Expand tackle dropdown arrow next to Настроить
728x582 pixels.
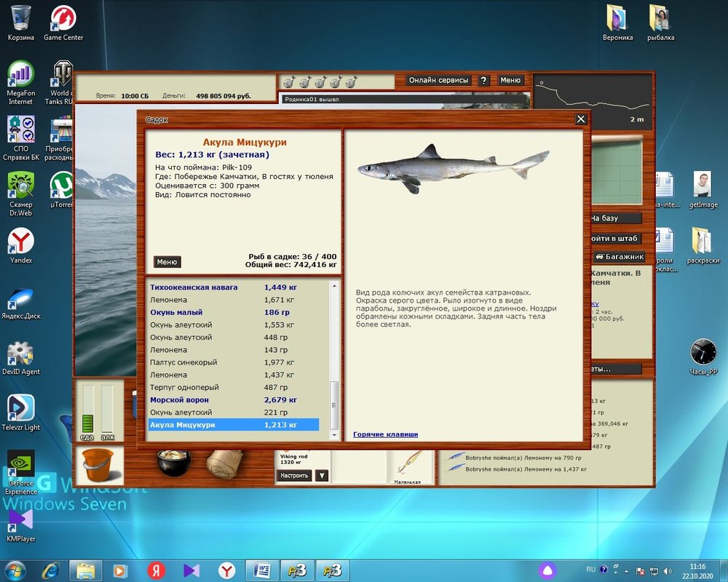[321, 476]
